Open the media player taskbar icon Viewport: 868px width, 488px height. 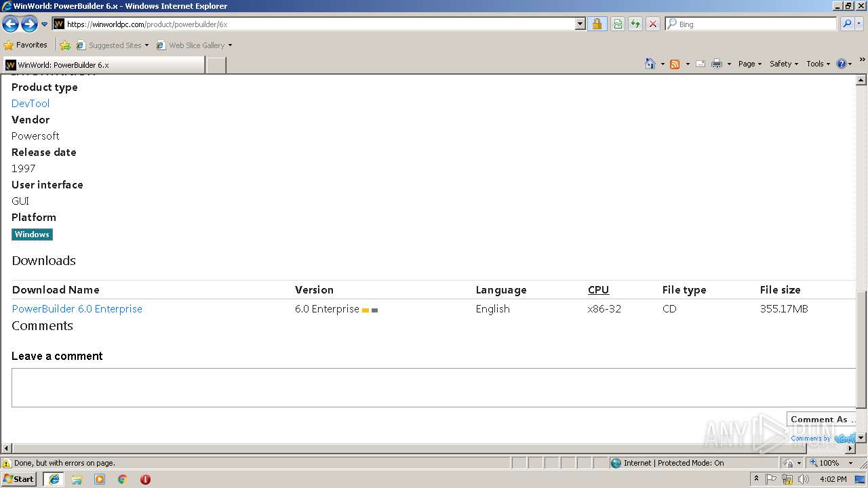pos(100,479)
